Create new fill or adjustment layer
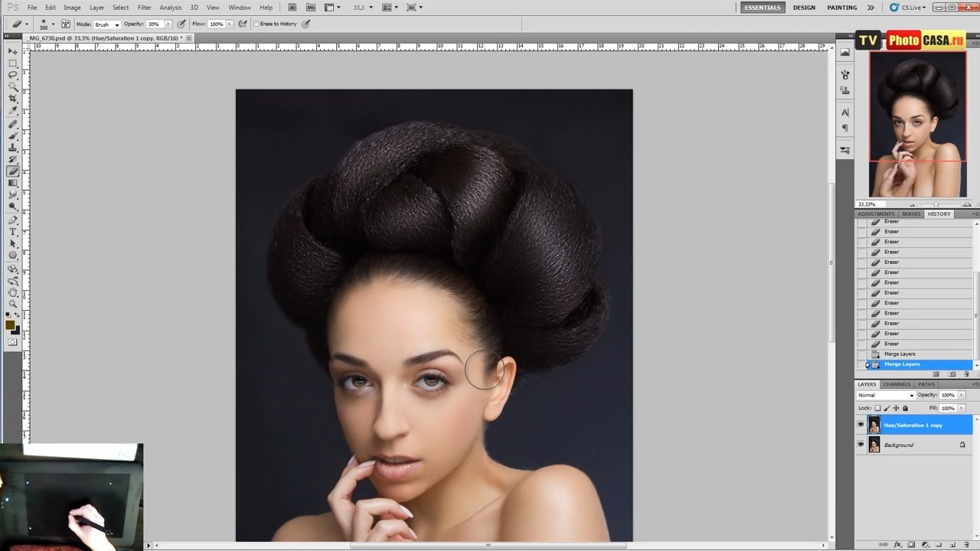 (924, 545)
